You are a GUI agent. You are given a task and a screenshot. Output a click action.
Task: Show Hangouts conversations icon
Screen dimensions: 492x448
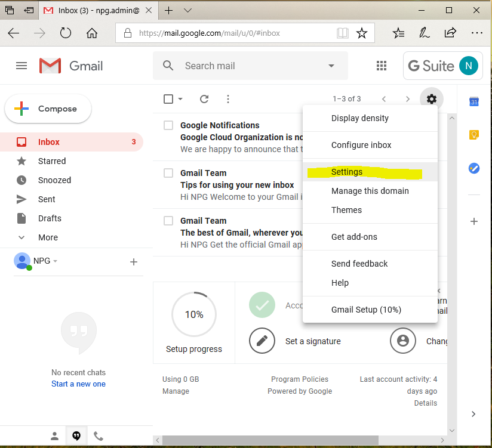(76, 436)
